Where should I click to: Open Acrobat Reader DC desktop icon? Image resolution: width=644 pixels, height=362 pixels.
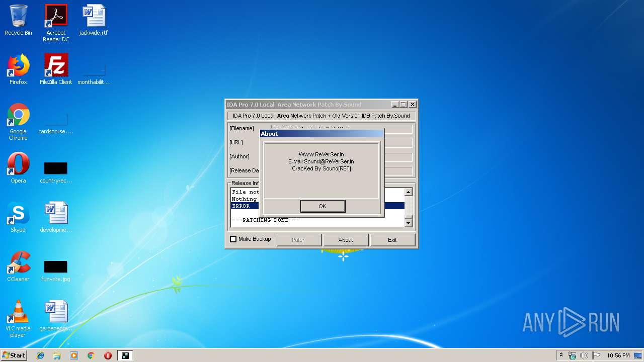[56, 23]
